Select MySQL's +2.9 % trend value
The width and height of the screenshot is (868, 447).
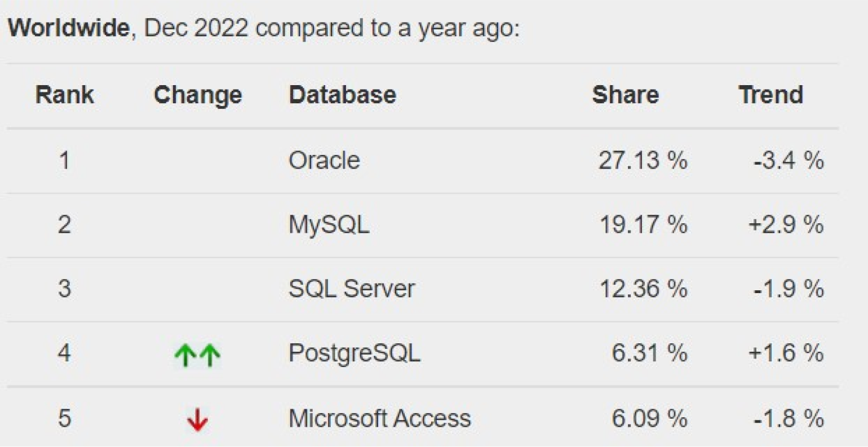[x=786, y=225]
